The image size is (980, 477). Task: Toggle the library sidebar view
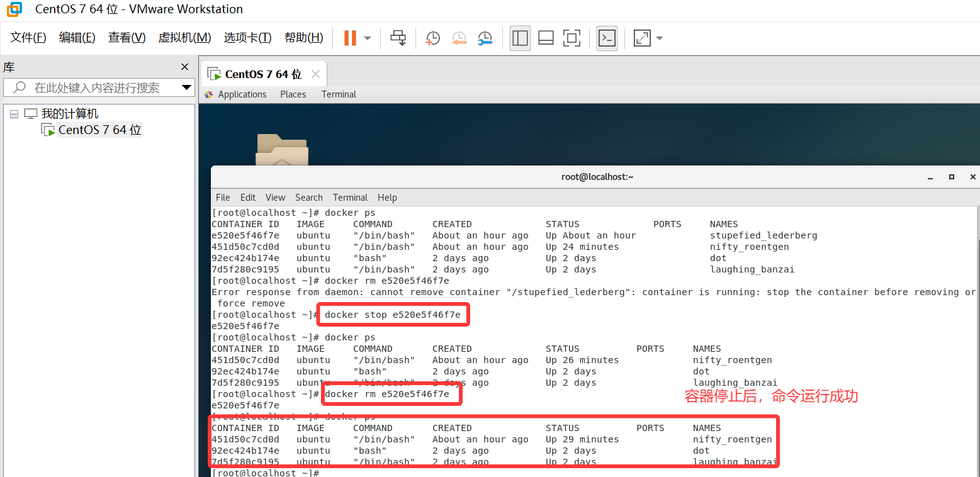[x=520, y=38]
